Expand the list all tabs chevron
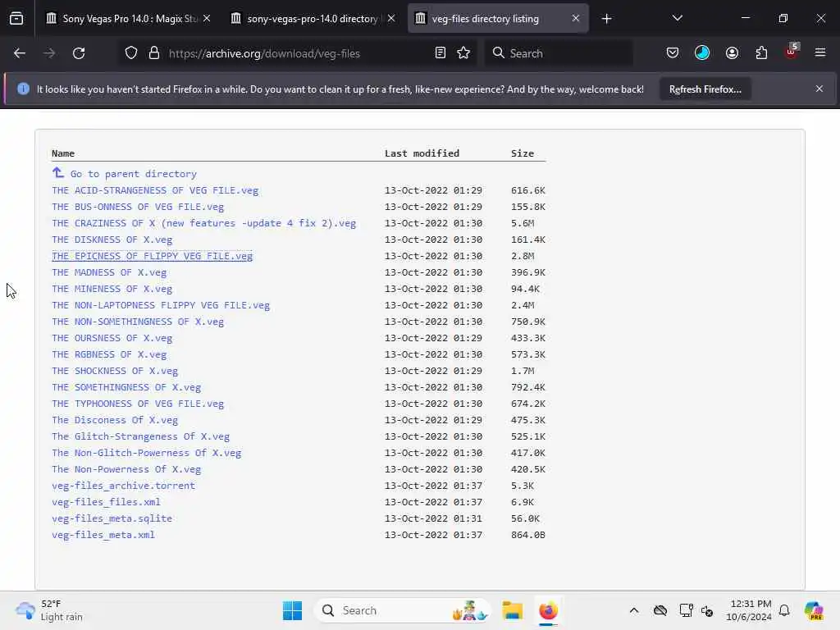This screenshot has height=630, width=840. 678,18
